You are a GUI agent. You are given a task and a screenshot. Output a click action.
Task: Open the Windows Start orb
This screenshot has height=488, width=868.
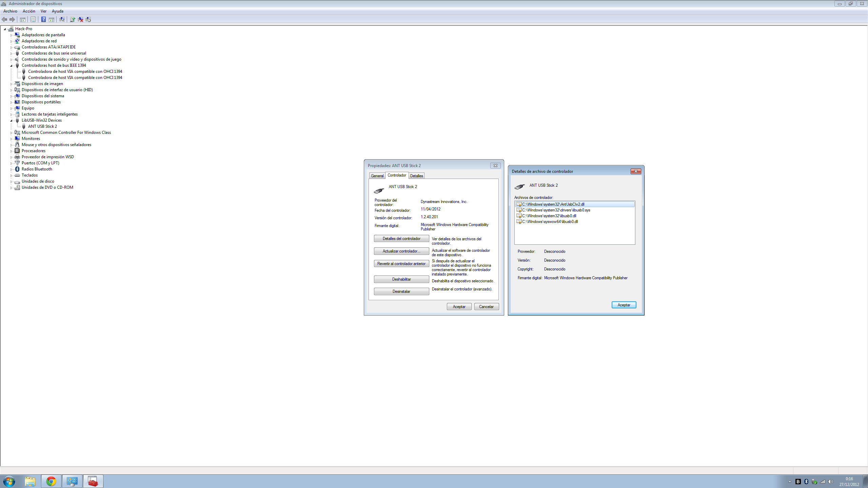[x=9, y=481]
